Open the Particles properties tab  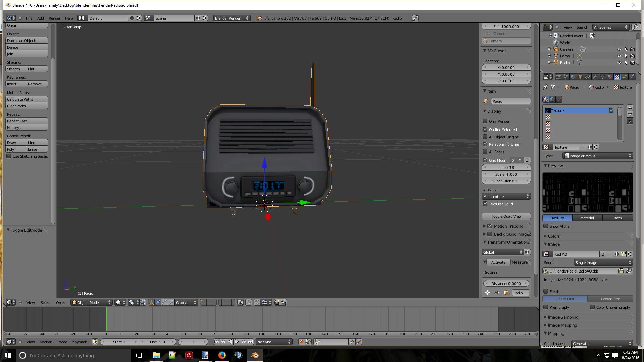[625, 77]
